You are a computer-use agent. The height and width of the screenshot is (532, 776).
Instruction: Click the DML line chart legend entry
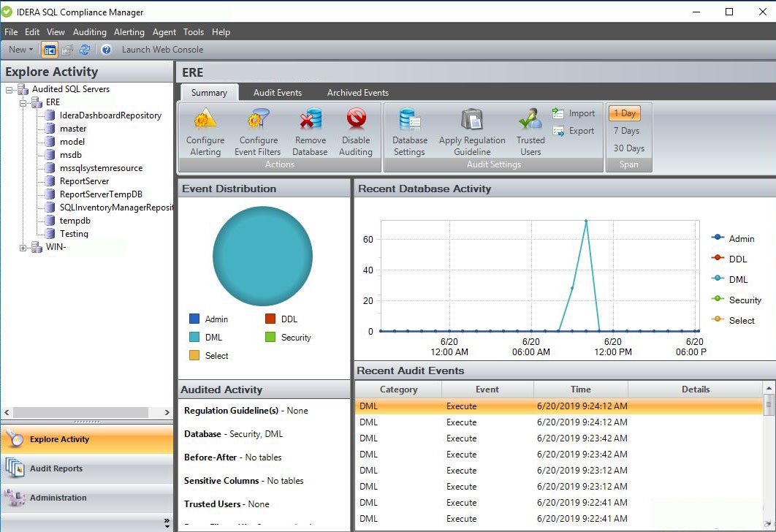coord(731,280)
